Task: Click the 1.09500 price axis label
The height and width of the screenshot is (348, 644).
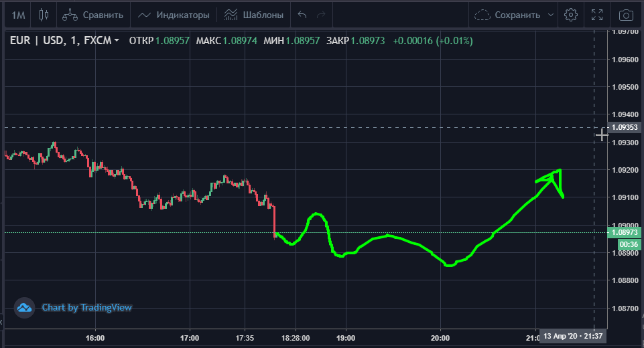Action: (625, 87)
